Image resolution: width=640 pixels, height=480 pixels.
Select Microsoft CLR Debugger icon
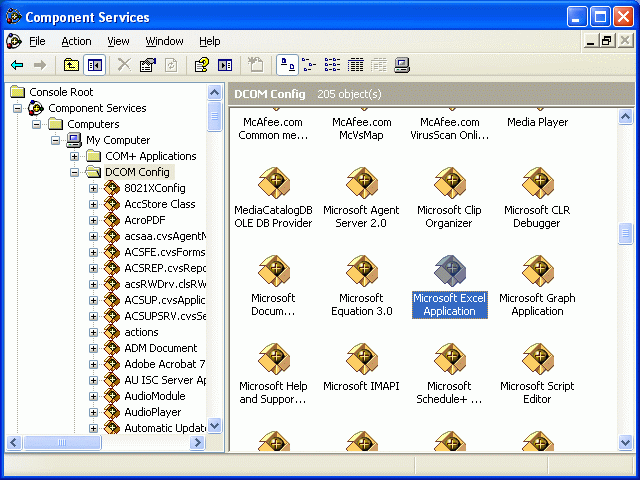(537, 183)
